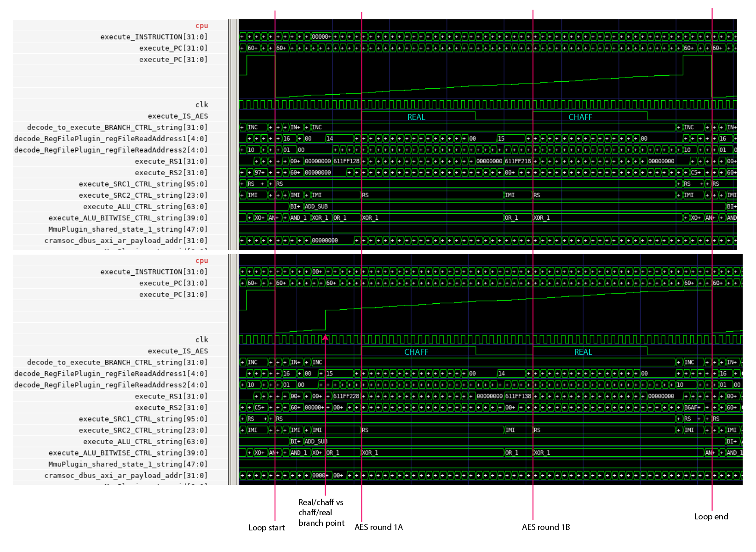Click the REAL label in the top waveform
The height and width of the screenshot is (552, 756).
pyautogui.click(x=416, y=117)
